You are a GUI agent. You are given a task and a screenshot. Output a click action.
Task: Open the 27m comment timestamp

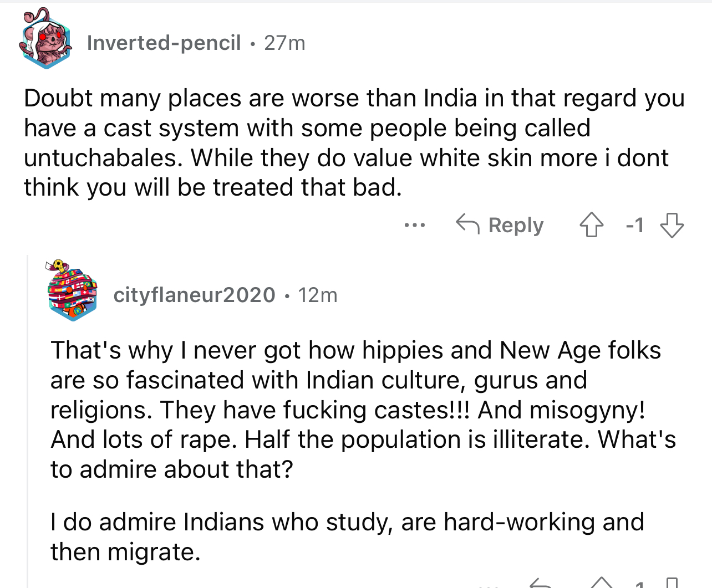284,43
